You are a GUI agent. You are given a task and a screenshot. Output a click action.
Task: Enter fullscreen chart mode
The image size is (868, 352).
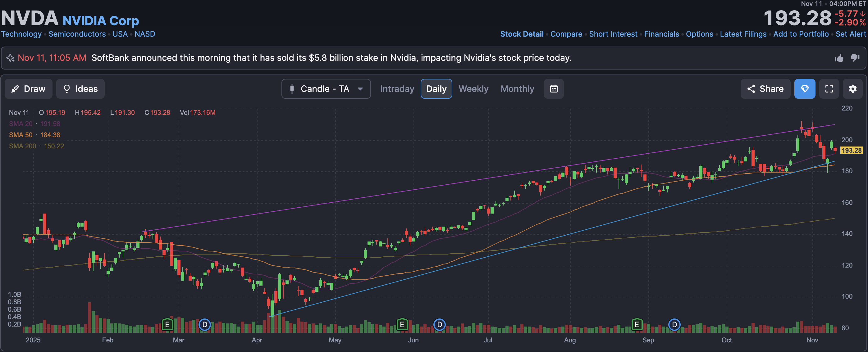[x=829, y=89]
